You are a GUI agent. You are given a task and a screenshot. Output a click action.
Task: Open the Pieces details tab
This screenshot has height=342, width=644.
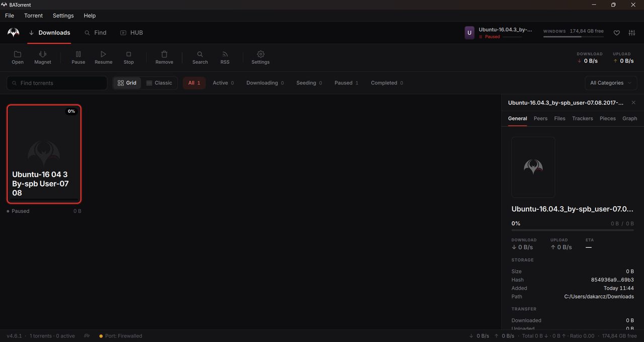pyautogui.click(x=607, y=119)
